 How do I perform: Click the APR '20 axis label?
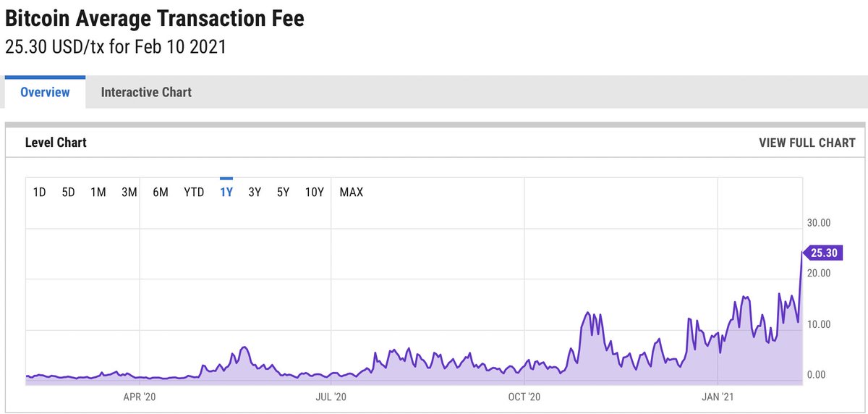[140, 397]
